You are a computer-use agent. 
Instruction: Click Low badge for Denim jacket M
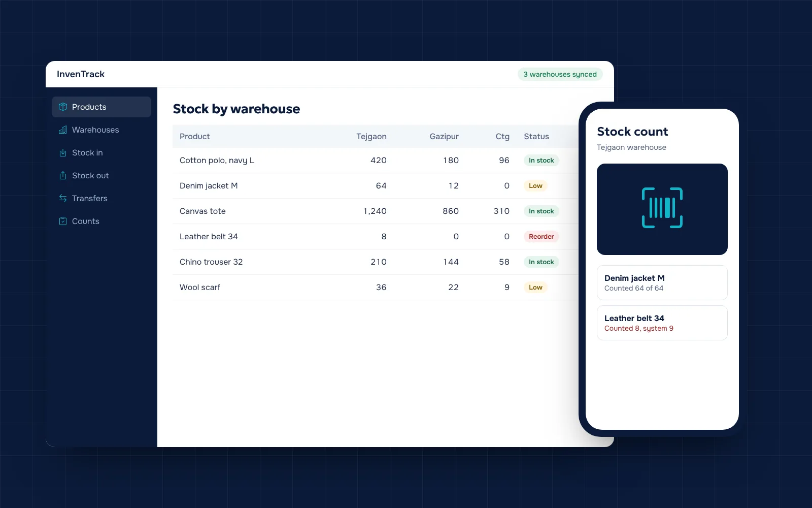pyautogui.click(x=535, y=185)
